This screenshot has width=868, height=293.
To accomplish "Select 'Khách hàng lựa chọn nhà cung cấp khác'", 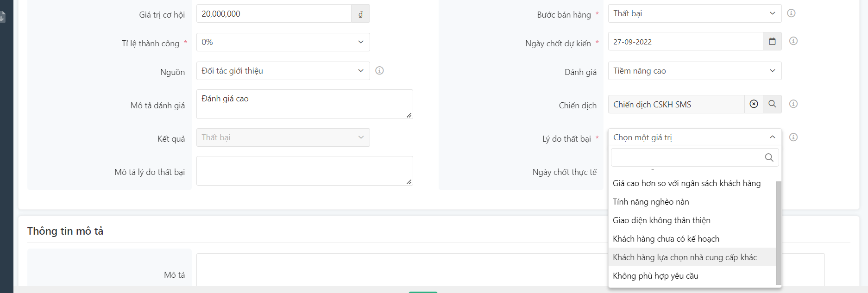I will 685,257.
